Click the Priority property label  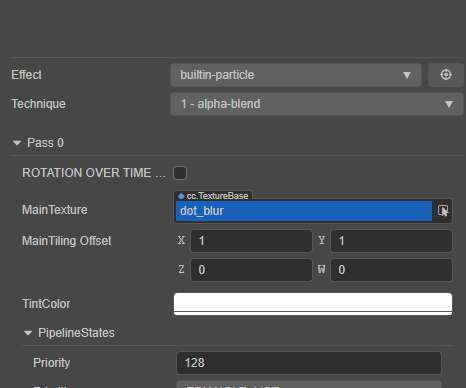[52, 363]
